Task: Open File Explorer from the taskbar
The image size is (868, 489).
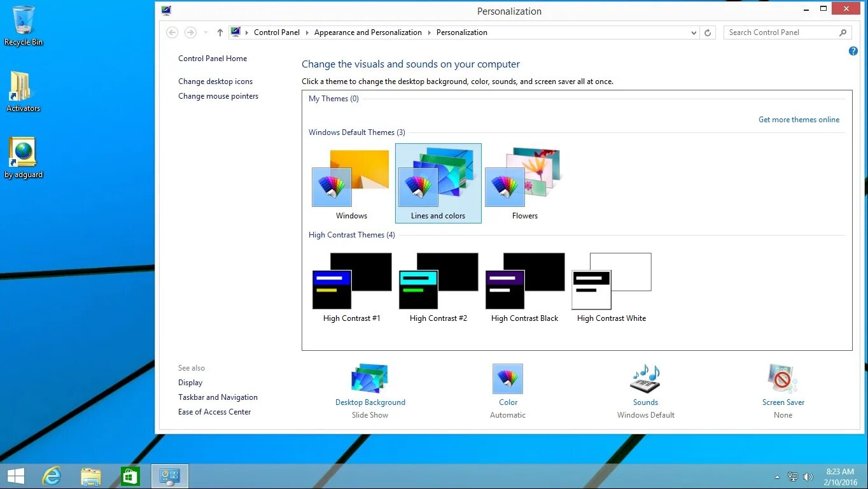Action: (x=91, y=476)
